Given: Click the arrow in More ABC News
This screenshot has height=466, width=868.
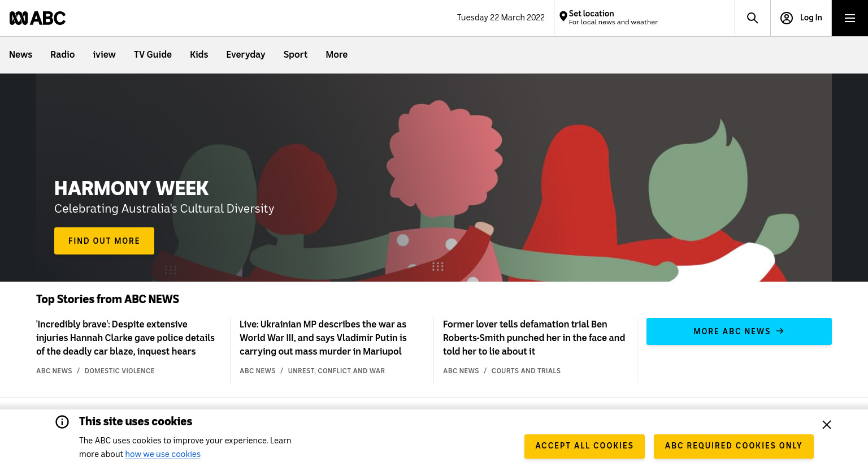Looking at the screenshot, I should point(780,331).
